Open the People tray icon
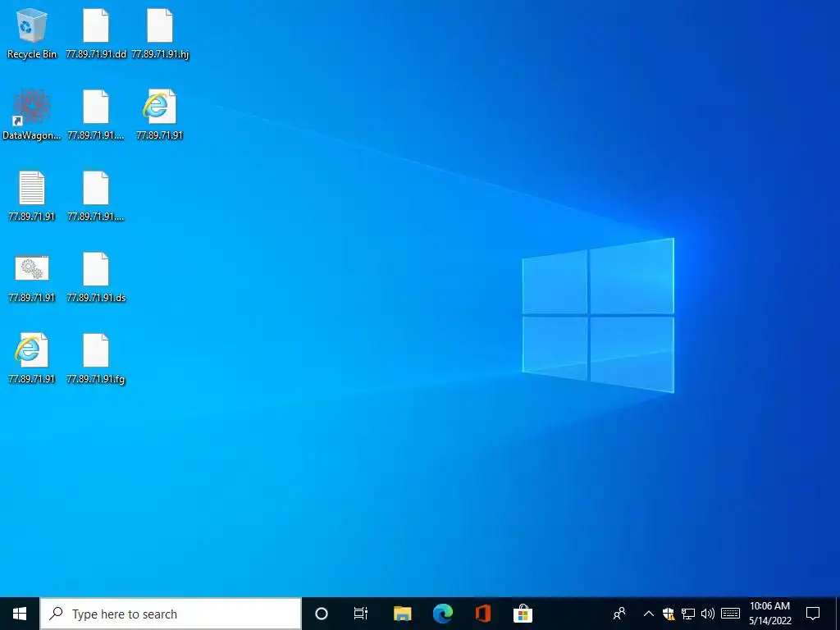Screen dimensions: 840x630 (619, 614)
